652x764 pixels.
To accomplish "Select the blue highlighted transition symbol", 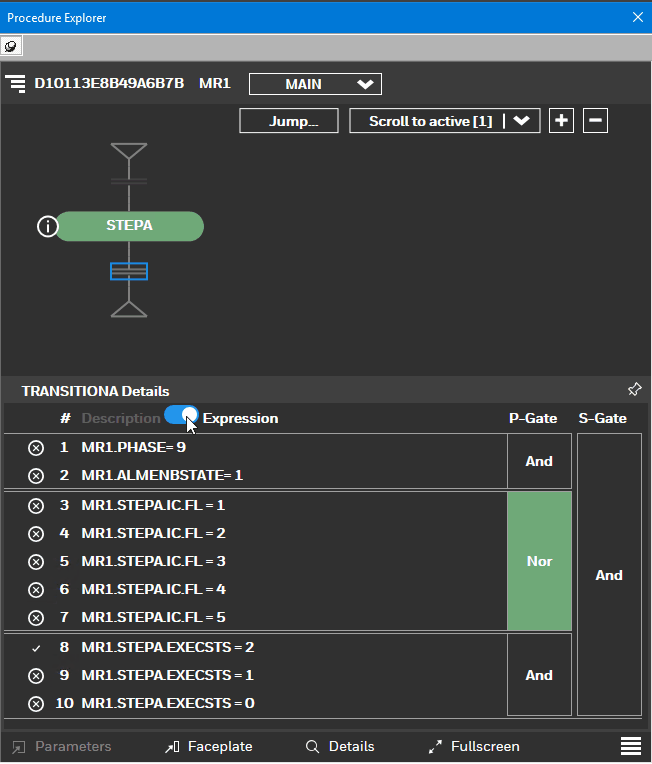I will coord(129,271).
